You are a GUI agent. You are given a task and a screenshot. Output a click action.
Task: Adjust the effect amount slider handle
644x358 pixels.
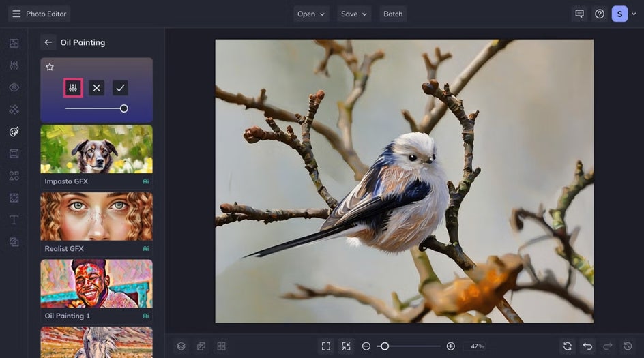click(x=123, y=109)
